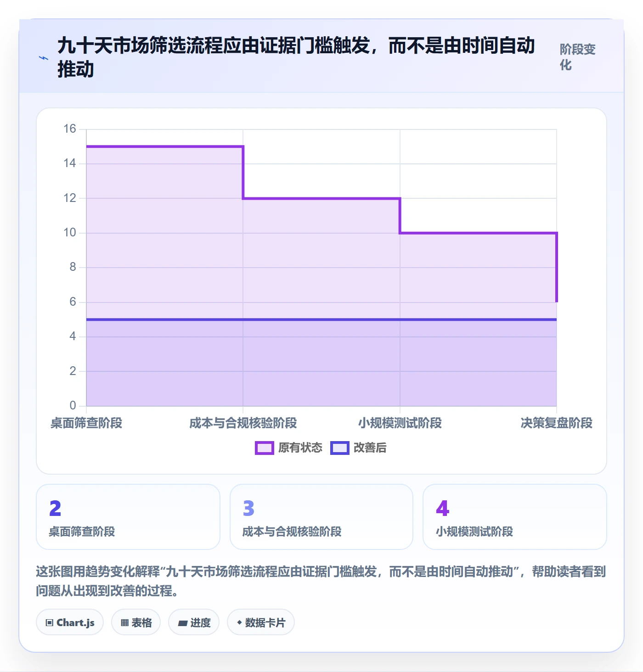Image resolution: width=643 pixels, height=672 pixels.
Task: Toggle the 原有状态 legend swatch
Action: click(265, 448)
